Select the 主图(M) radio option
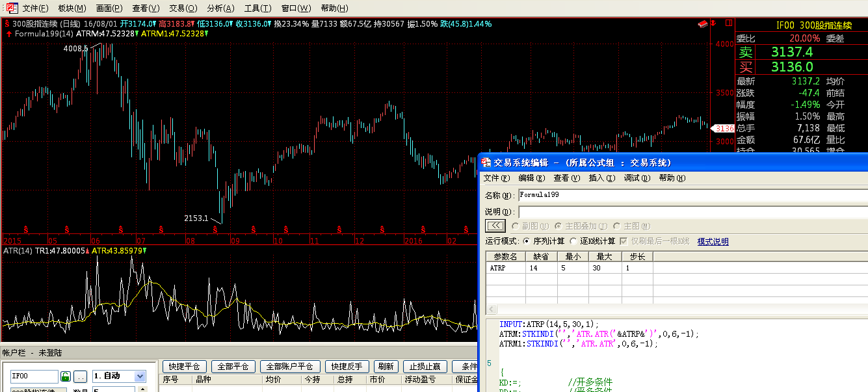868x392 pixels. [x=616, y=226]
